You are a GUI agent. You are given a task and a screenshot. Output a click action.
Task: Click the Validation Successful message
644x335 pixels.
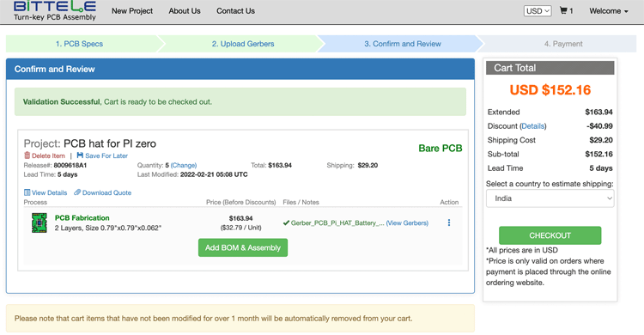[x=240, y=101]
